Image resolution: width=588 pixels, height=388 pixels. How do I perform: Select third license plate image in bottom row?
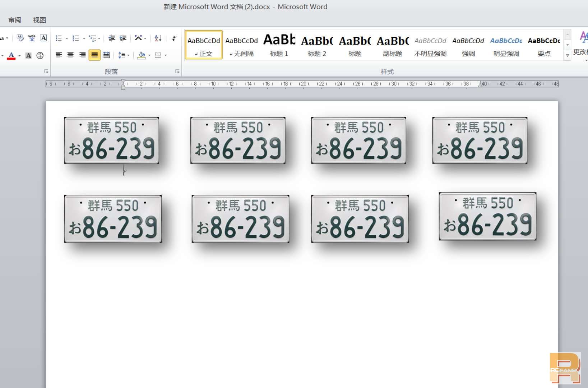(360, 219)
